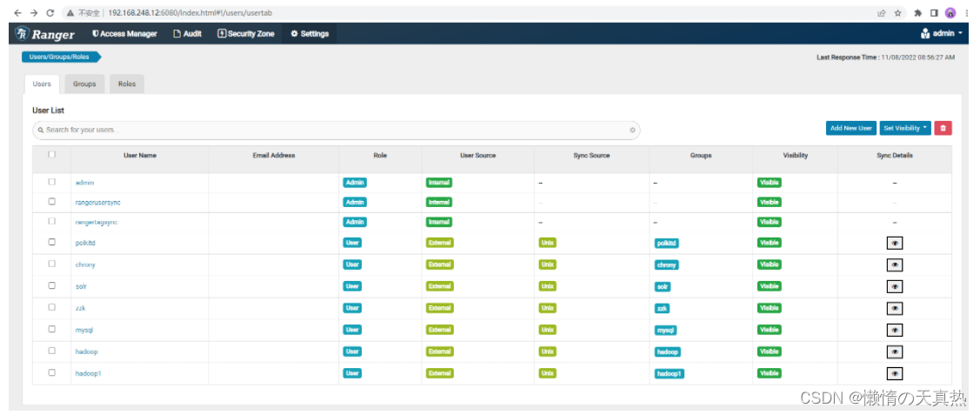Click the polkitd group badge
980x415 pixels.
(666, 244)
